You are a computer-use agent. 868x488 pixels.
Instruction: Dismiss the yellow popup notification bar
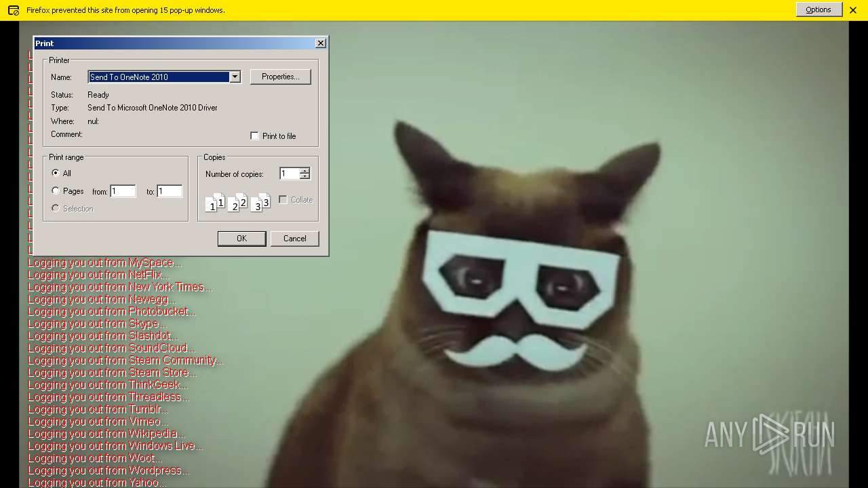853,10
